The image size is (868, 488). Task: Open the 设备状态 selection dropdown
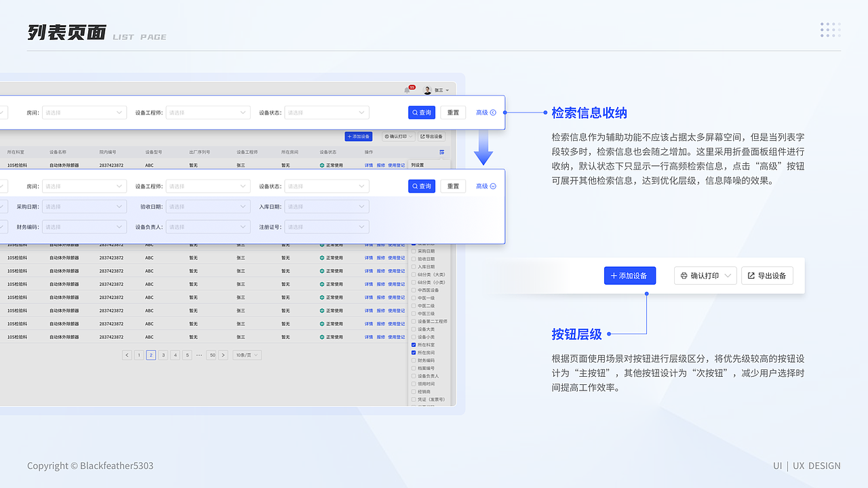(326, 113)
